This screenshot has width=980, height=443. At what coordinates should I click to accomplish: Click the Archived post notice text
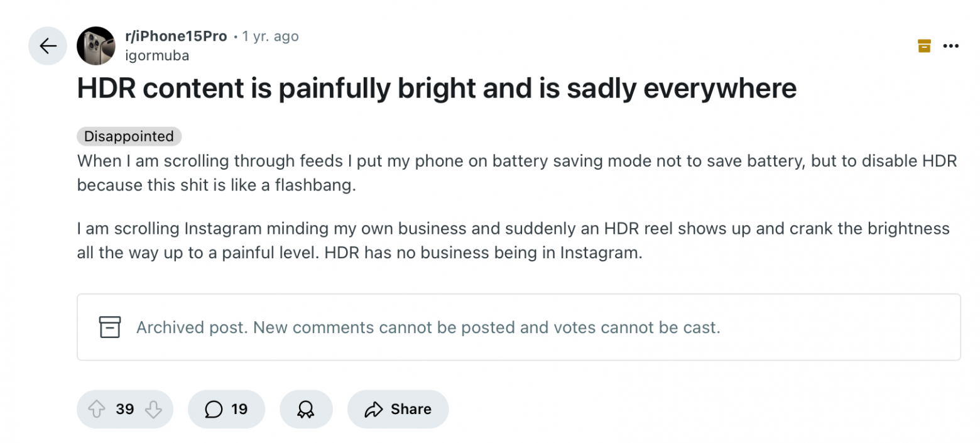428,327
